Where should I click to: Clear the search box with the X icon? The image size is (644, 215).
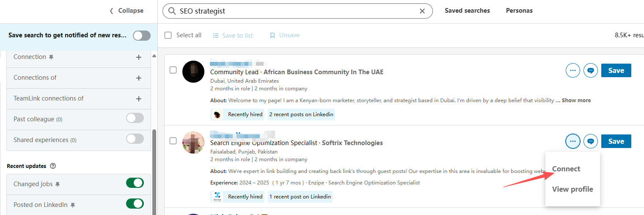tap(422, 11)
